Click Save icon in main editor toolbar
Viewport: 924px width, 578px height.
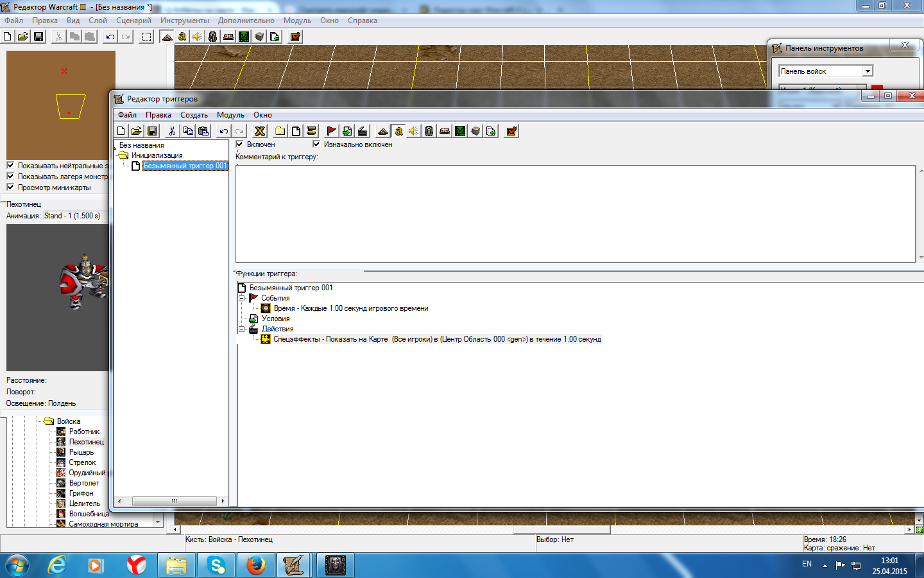[38, 37]
